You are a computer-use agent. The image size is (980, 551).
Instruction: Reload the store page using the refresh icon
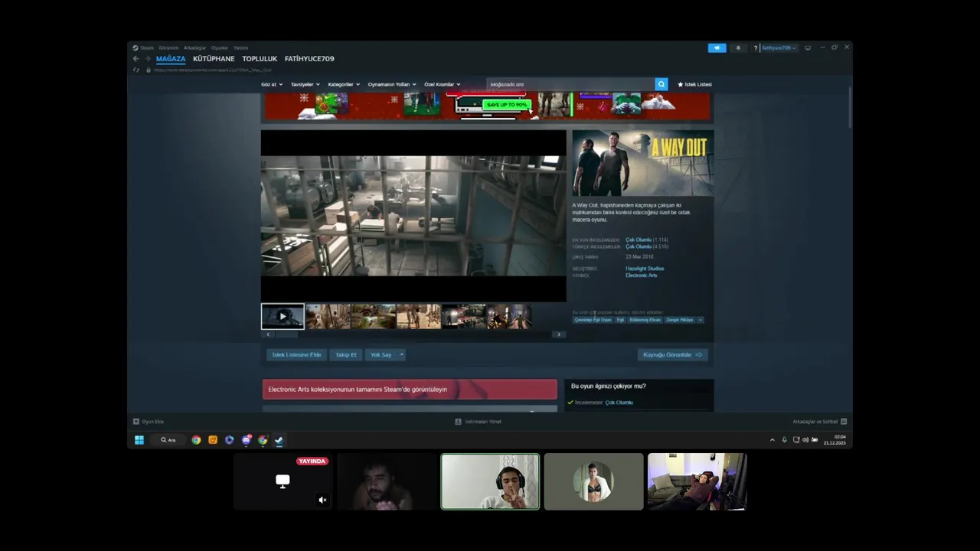point(136,70)
